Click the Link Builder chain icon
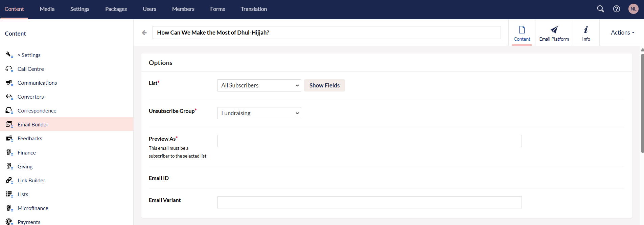 click(x=9, y=180)
